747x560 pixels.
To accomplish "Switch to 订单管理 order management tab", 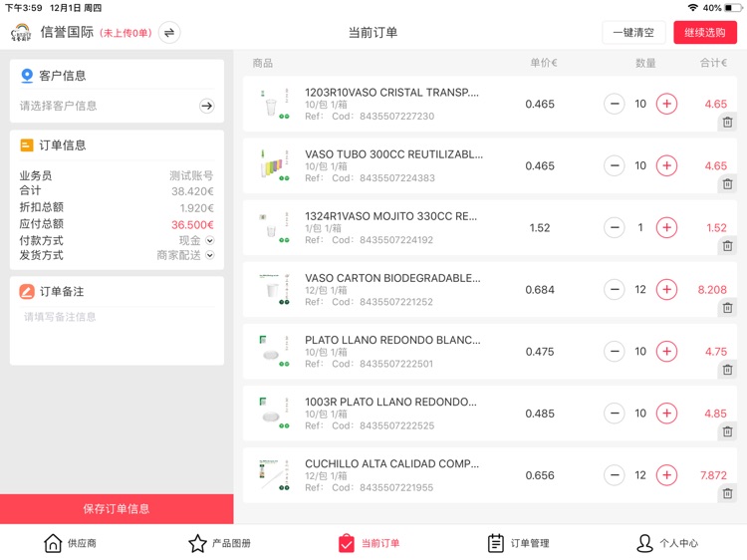I will point(518,543).
